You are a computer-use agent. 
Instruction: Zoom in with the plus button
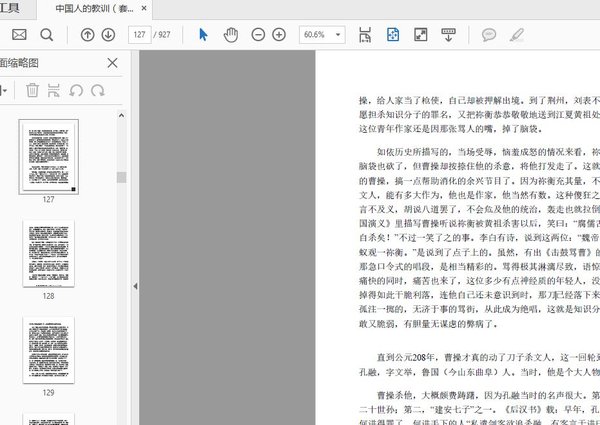pyautogui.click(x=279, y=35)
